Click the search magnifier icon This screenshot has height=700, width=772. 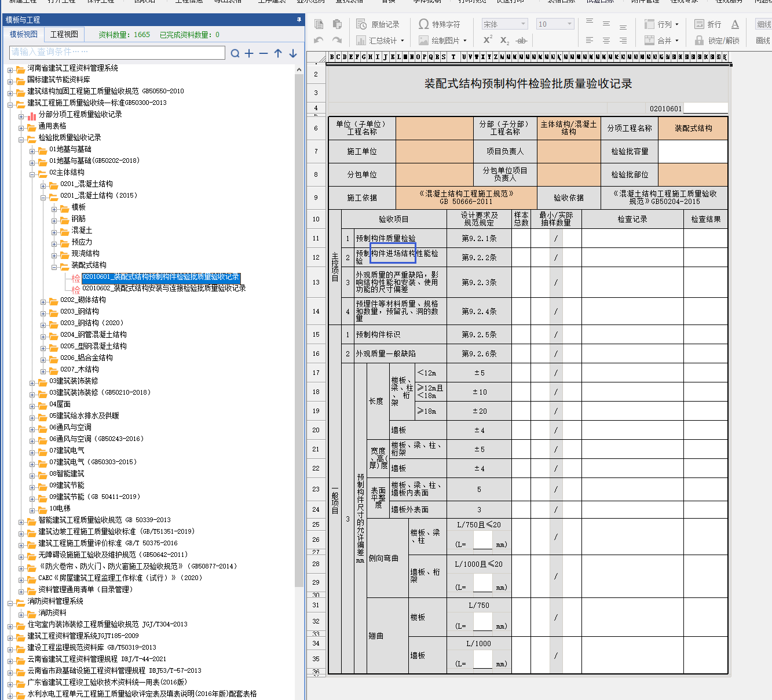(235, 53)
